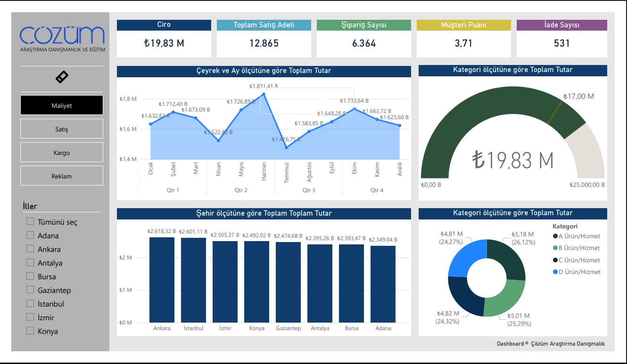Select Haziran peak data point on line chart
The height and width of the screenshot is (364, 627).
pyautogui.click(x=264, y=94)
